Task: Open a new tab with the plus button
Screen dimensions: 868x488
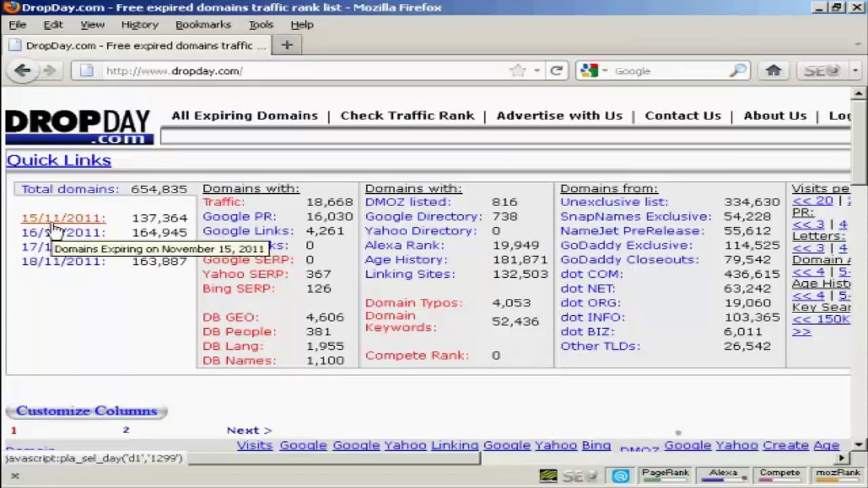Action: pos(287,45)
